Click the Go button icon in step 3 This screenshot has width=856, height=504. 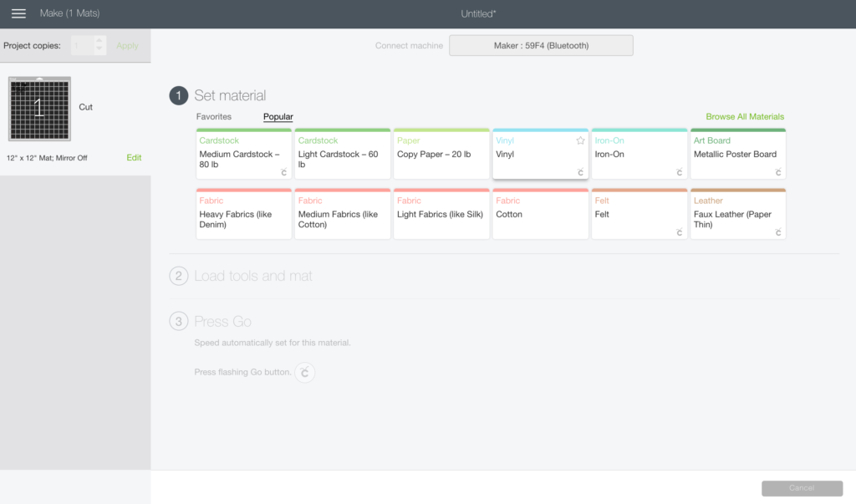[x=304, y=373]
